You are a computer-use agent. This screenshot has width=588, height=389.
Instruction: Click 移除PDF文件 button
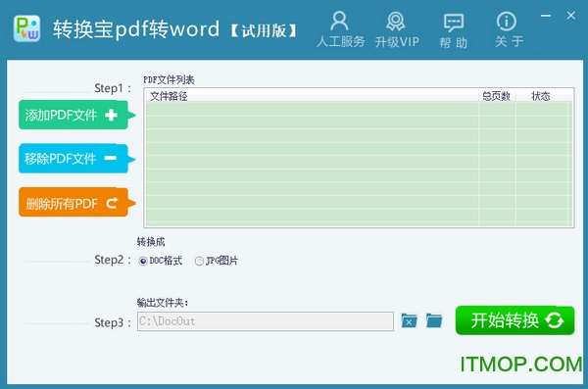[x=76, y=159]
